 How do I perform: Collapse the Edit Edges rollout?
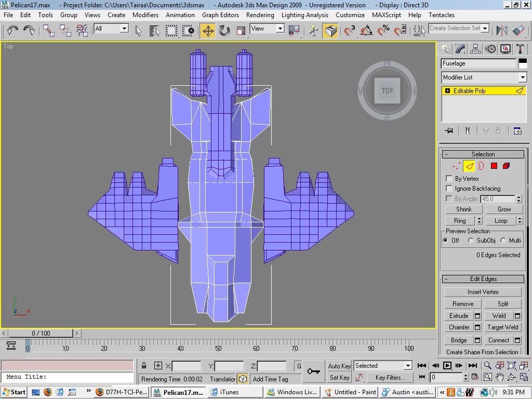tap(483, 279)
